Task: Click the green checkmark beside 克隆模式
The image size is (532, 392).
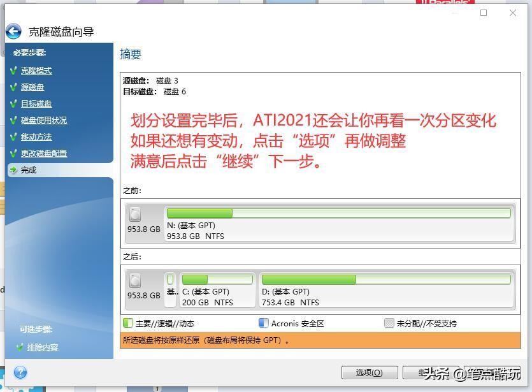Action: (x=14, y=70)
